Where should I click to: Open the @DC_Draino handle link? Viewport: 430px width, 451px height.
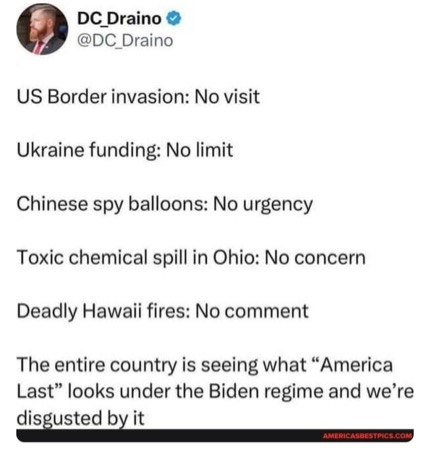(x=125, y=41)
